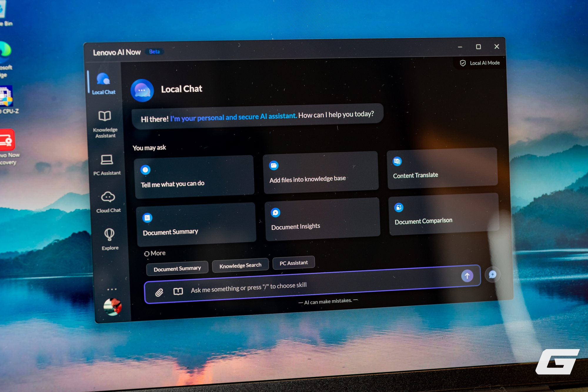The image size is (588, 392).
Task: Open the user profile avatar
Action: click(x=112, y=307)
